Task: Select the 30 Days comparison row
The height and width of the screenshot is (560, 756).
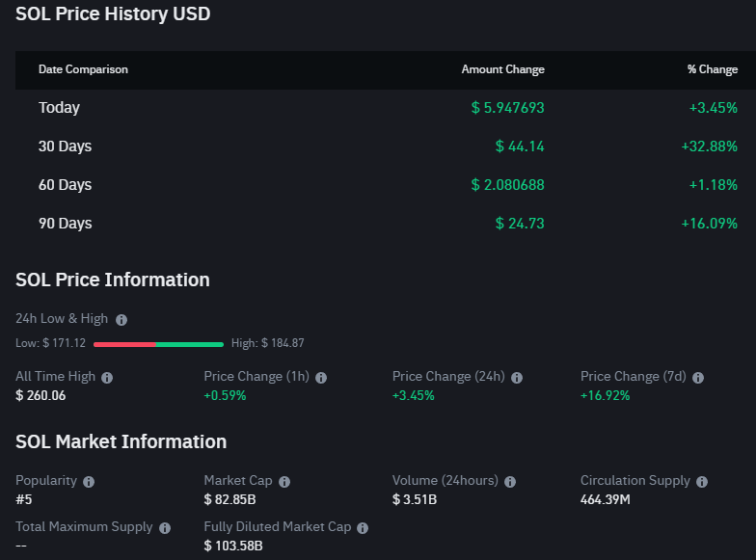Action: pos(65,147)
